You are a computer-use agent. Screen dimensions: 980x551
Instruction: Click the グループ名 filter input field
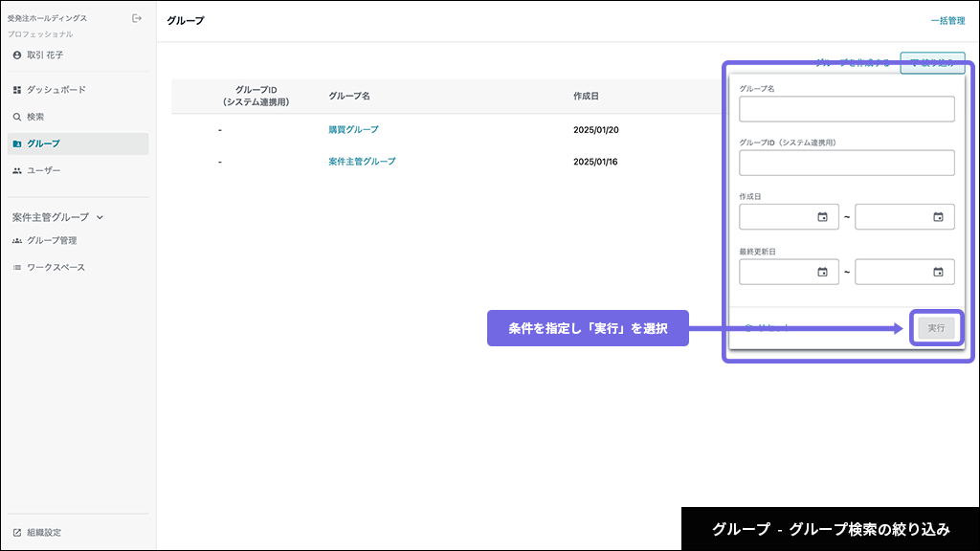point(846,109)
